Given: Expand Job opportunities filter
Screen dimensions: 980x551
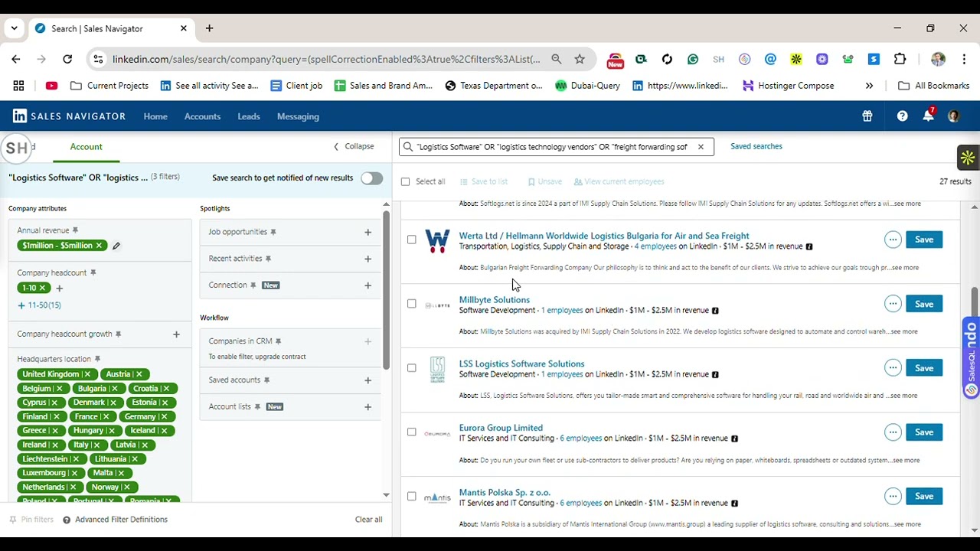Looking at the screenshot, I should [367, 232].
